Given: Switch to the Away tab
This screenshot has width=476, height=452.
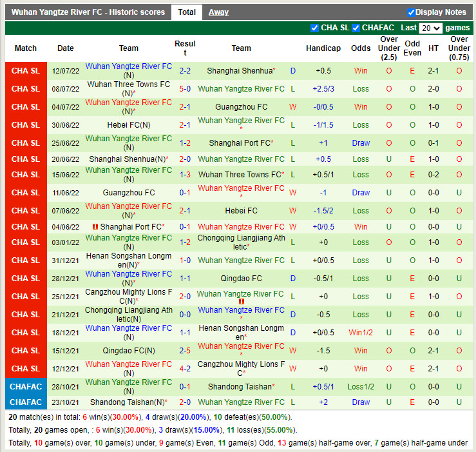Looking at the screenshot, I should (x=218, y=12).
